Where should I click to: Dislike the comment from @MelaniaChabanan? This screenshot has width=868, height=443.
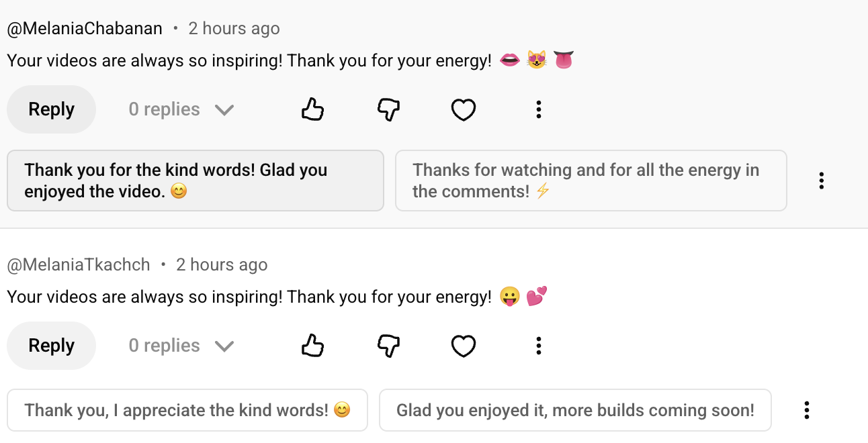pos(388,109)
